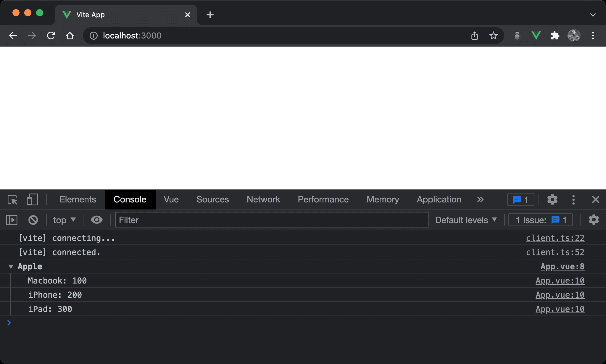Click the Vue devtools extension icon
Screen dimensions: 606x364
[x=536, y=36]
